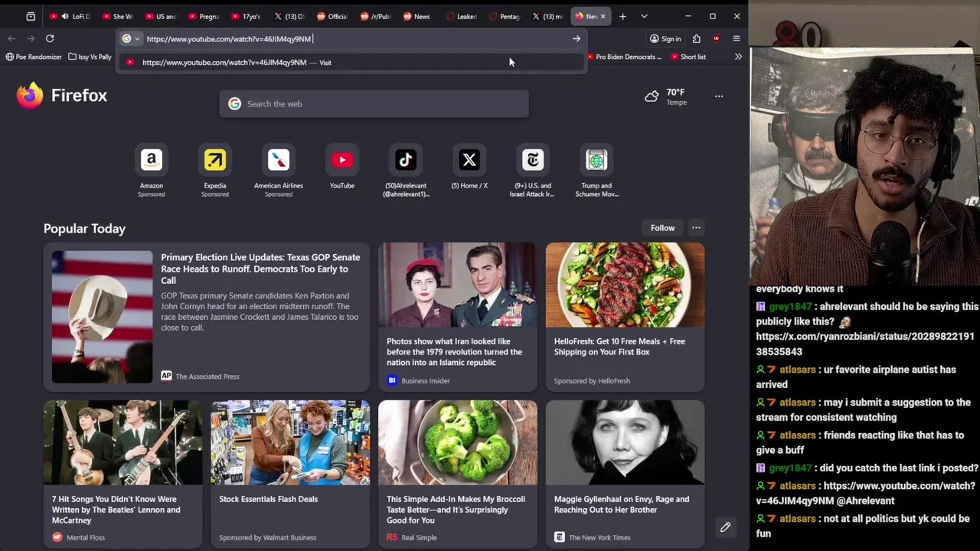Click the Follow button in Popular Today
The height and width of the screenshot is (551, 980).
tap(663, 228)
